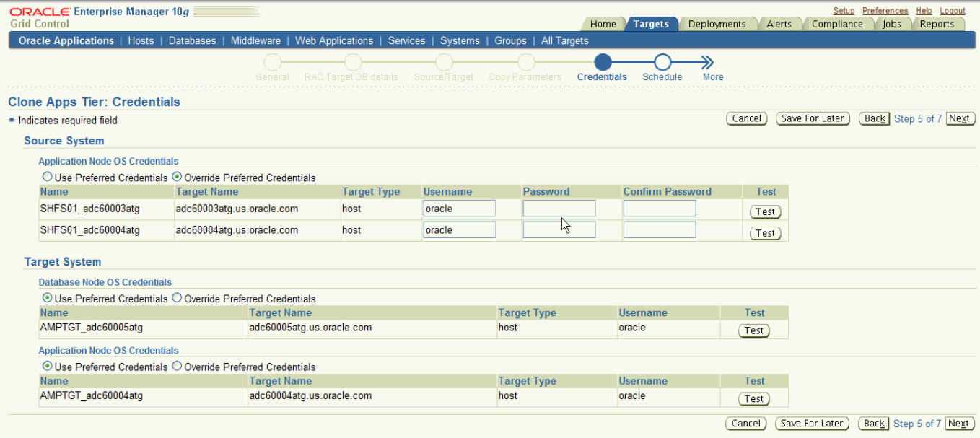Select the General step circle
The height and width of the screenshot is (438, 980).
click(272, 63)
